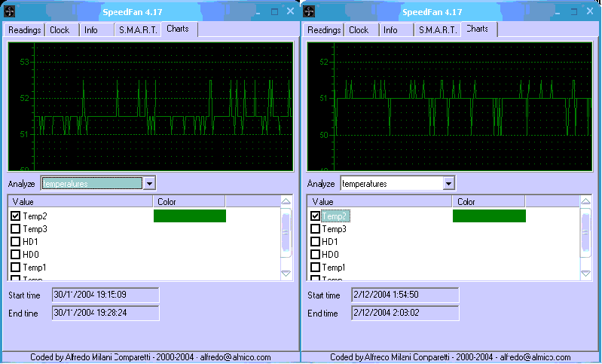
Task: Click the Temp1 label in right window list
Action: point(334,267)
